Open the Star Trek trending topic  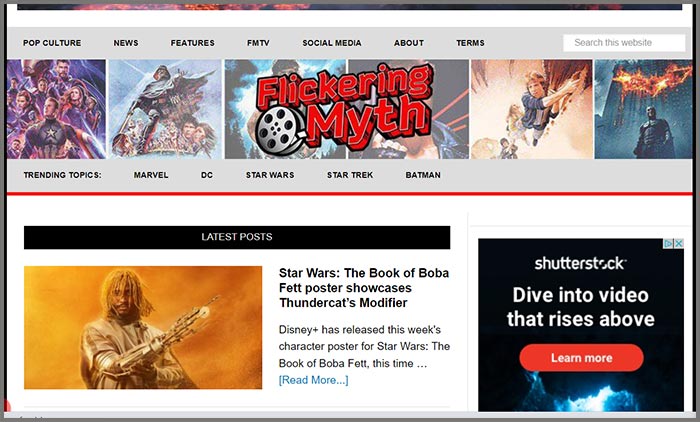[350, 175]
